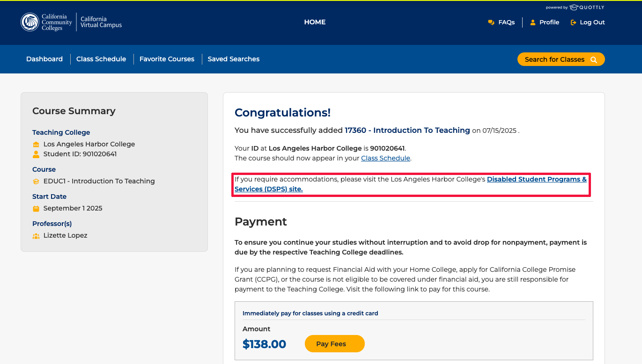
Task: Click the Profile person icon
Action: click(532, 22)
